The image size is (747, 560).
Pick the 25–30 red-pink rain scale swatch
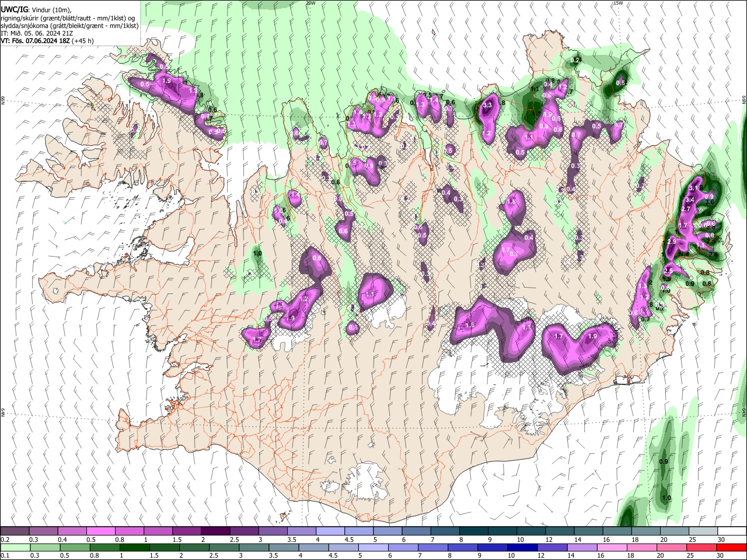(x=701, y=547)
